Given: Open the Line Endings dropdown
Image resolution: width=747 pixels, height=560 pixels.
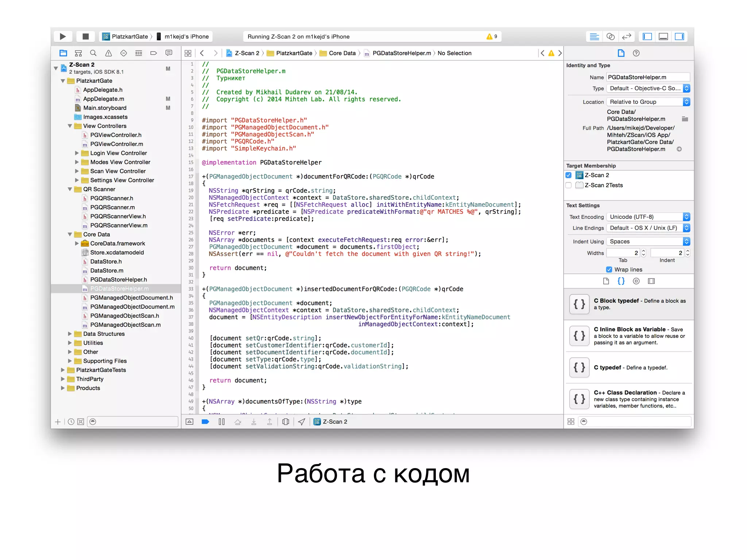Looking at the screenshot, I should point(648,228).
